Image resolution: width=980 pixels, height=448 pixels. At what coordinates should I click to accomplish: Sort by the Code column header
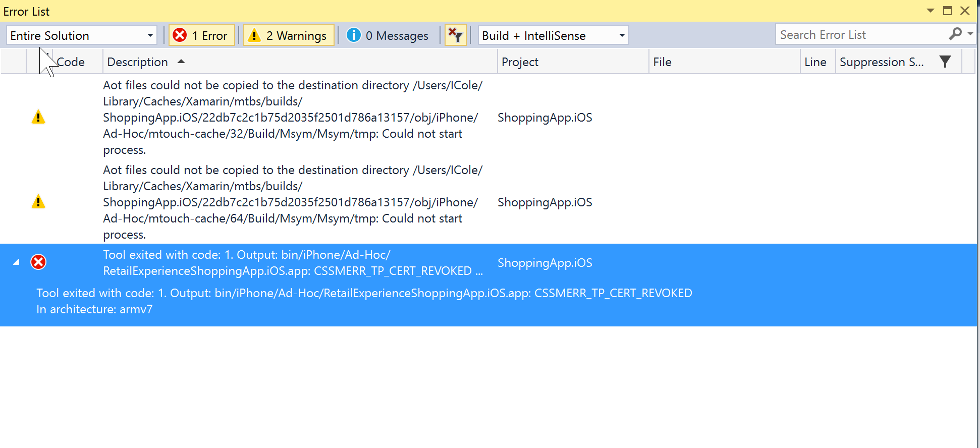click(x=77, y=62)
